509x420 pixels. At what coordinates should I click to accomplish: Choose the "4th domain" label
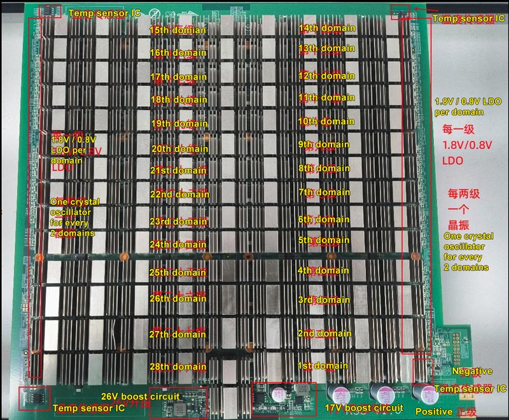click(x=324, y=270)
